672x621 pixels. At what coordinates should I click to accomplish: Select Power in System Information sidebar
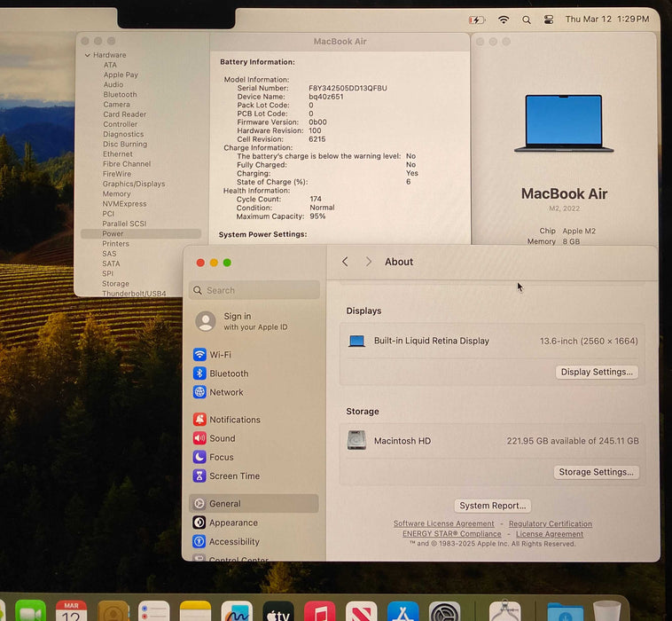click(141, 233)
